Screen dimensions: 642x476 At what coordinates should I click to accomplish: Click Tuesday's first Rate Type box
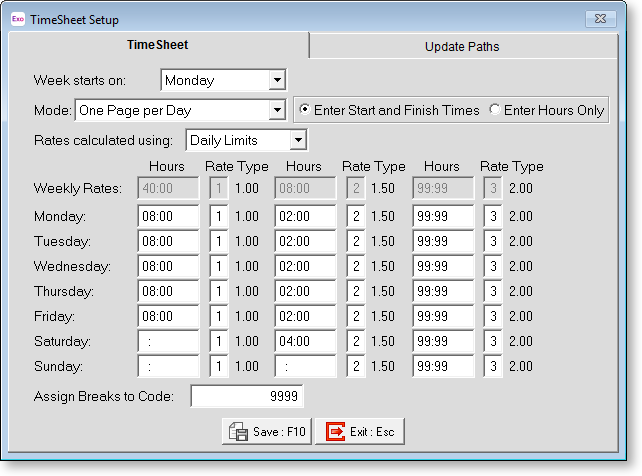tap(219, 241)
